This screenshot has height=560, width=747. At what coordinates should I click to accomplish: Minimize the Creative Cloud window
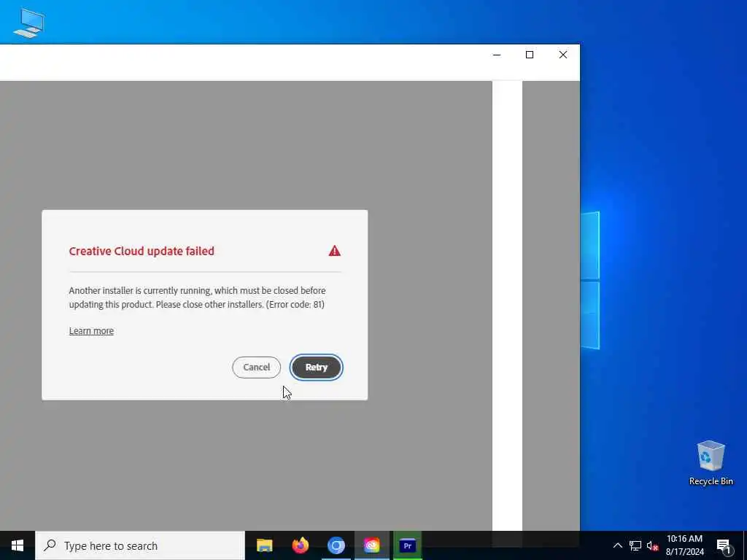[x=496, y=55]
